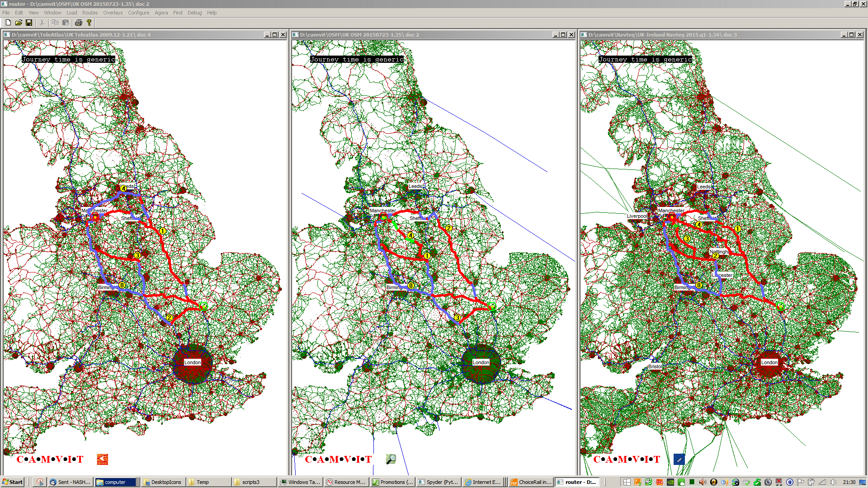Click the yellow Help question mark icon
Viewport: 868px width, 488px height.
pos(89,23)
